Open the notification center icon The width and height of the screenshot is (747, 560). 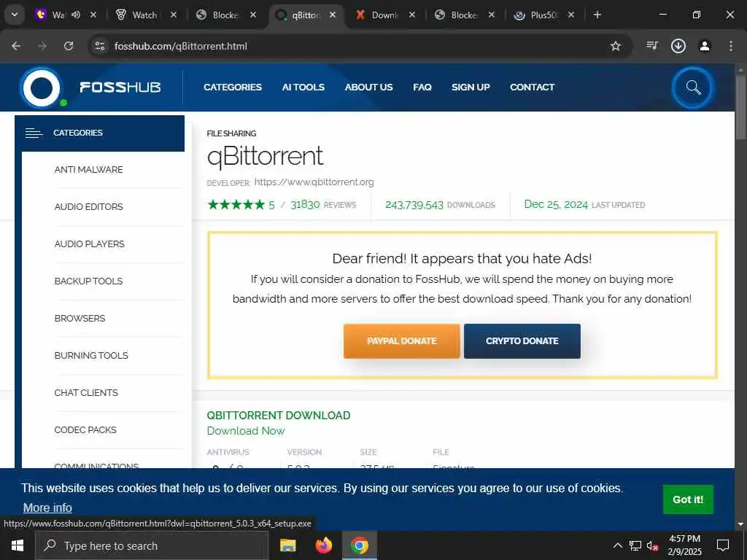pos(723,545)
